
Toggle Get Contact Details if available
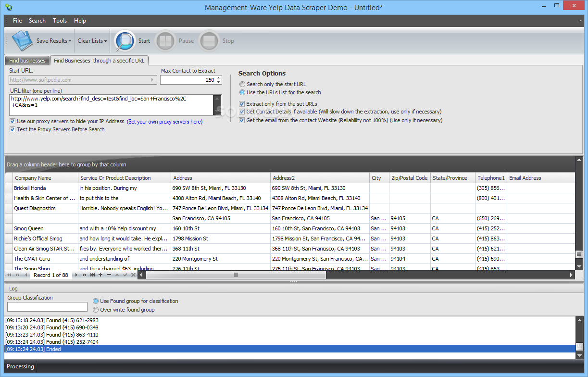242,112
